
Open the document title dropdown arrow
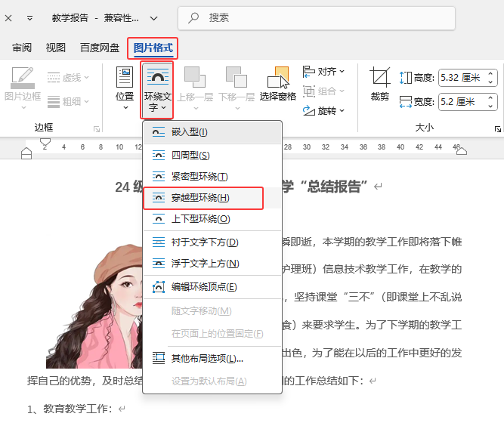click(x=154, y=18)
